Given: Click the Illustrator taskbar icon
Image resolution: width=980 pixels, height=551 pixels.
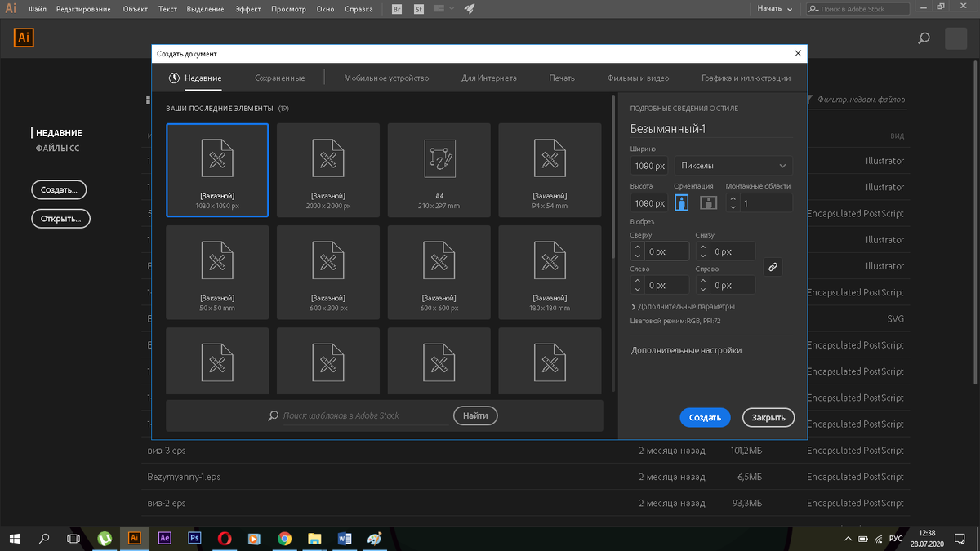Looking at the screenshot, I should pyautogui.click(x=135, y=539).
